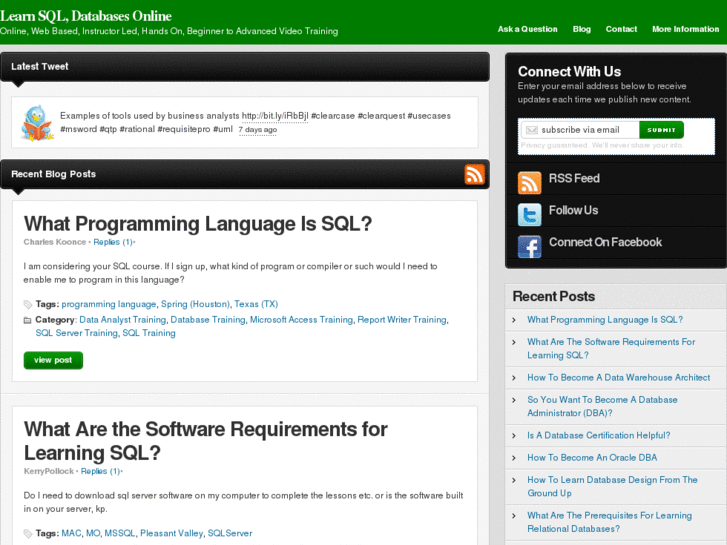The image size is (727, 545).
Task: Open the Ask a Question menu item
Action: [527, 29]
